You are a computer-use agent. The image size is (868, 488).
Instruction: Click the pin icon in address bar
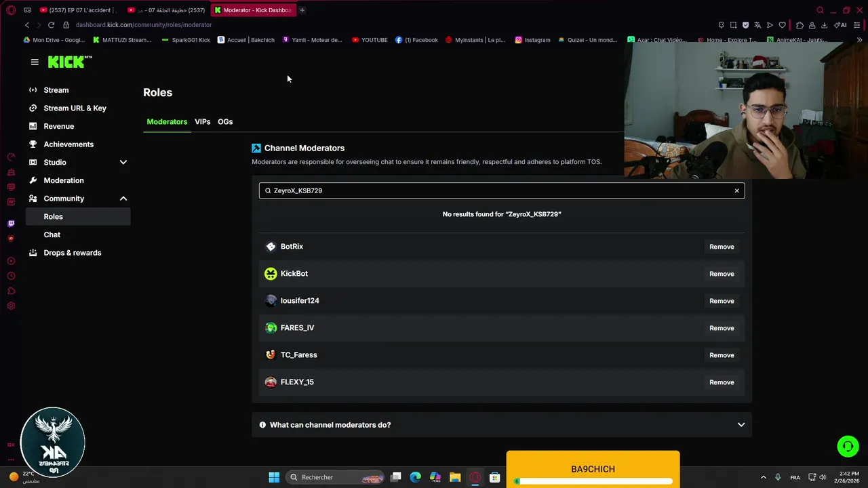point(721,25)
